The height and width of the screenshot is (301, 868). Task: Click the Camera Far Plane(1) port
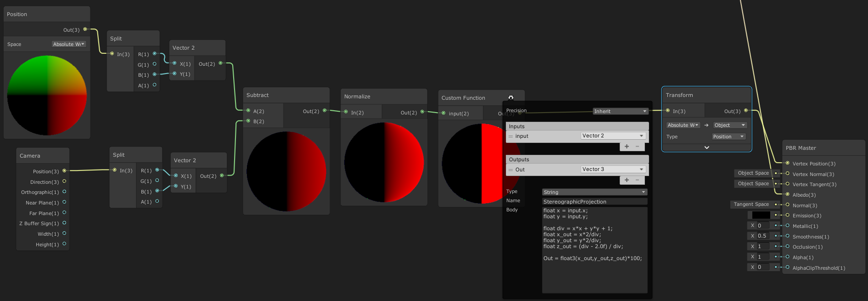click(64, 213)
